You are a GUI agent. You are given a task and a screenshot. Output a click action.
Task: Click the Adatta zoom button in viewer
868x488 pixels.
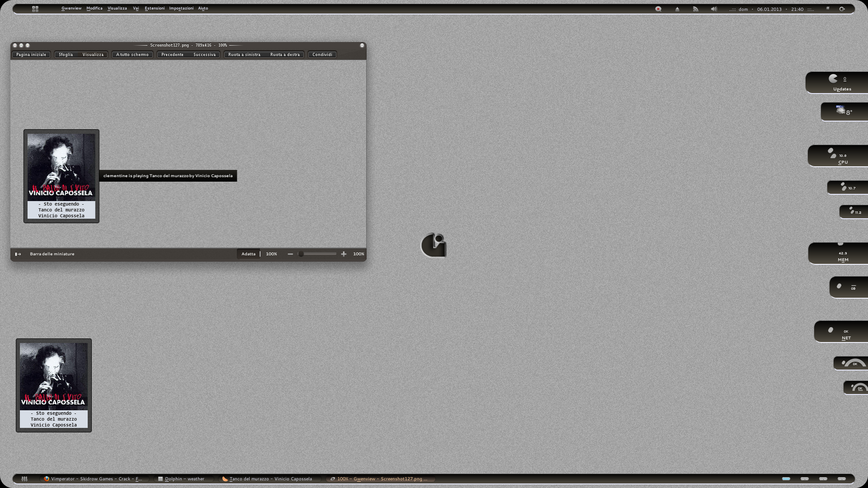[247, 254]
